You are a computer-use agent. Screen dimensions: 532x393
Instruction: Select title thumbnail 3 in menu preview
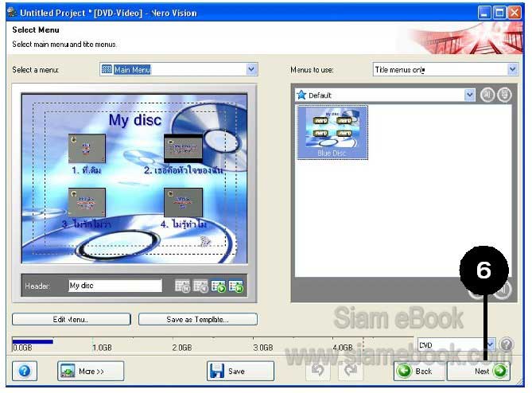click(x=87, y=203)
